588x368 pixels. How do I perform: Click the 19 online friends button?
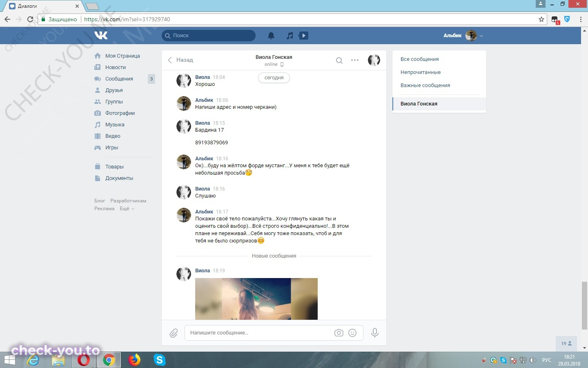tap(566, 343)
